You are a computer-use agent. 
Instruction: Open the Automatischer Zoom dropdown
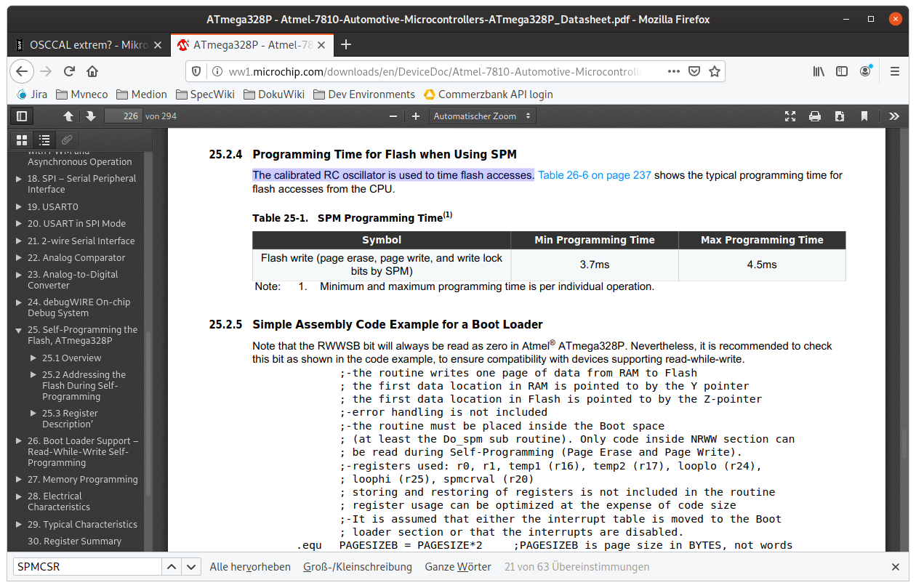[482, 116]
